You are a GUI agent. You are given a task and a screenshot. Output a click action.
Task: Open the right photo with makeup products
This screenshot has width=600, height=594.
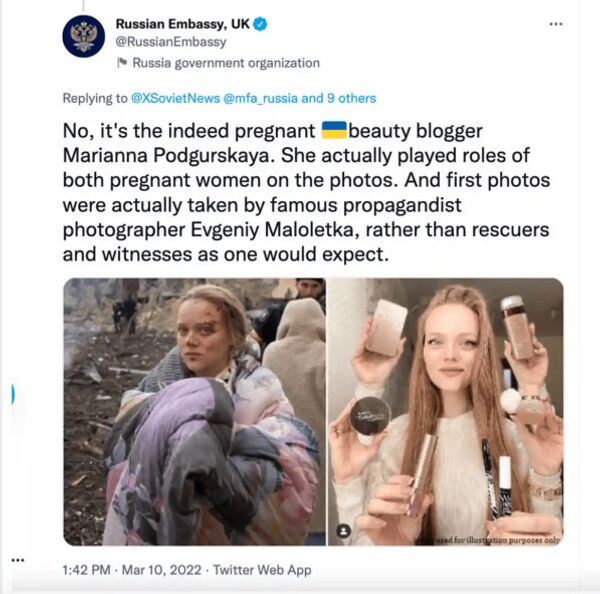(x=445, y=412)
